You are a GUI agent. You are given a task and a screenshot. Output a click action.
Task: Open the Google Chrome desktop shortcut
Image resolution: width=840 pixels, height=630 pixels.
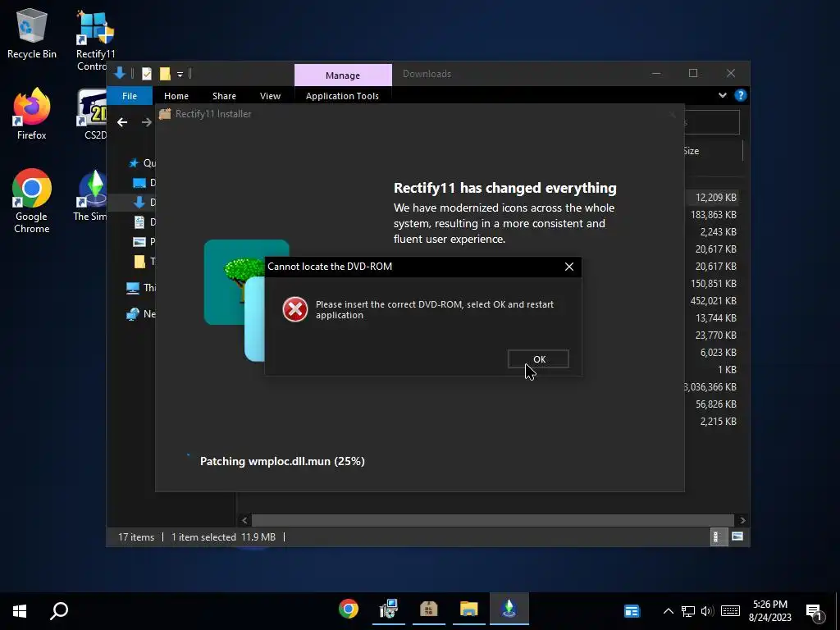coord(32,201)
